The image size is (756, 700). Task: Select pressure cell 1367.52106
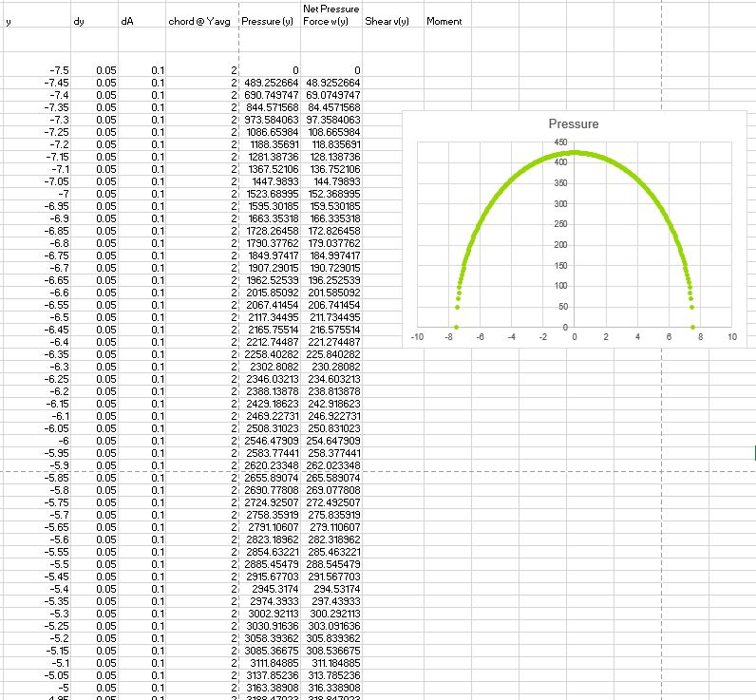[270, 169]
